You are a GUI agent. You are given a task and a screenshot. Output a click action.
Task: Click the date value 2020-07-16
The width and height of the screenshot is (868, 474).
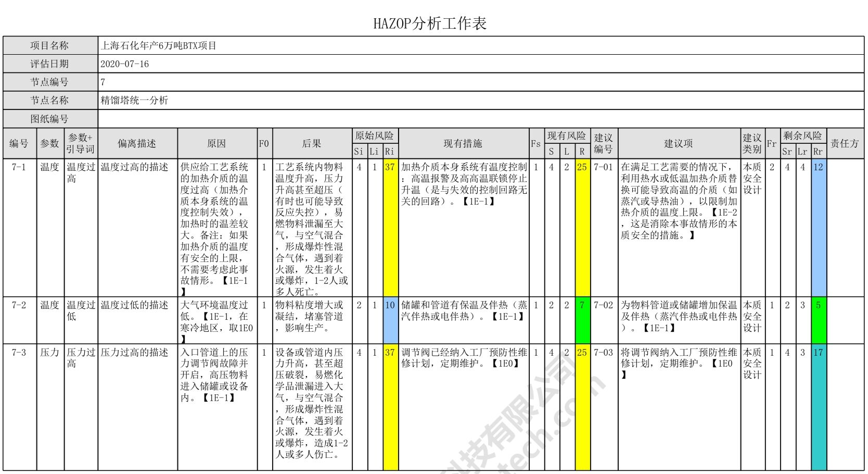(x=124, y=64)
